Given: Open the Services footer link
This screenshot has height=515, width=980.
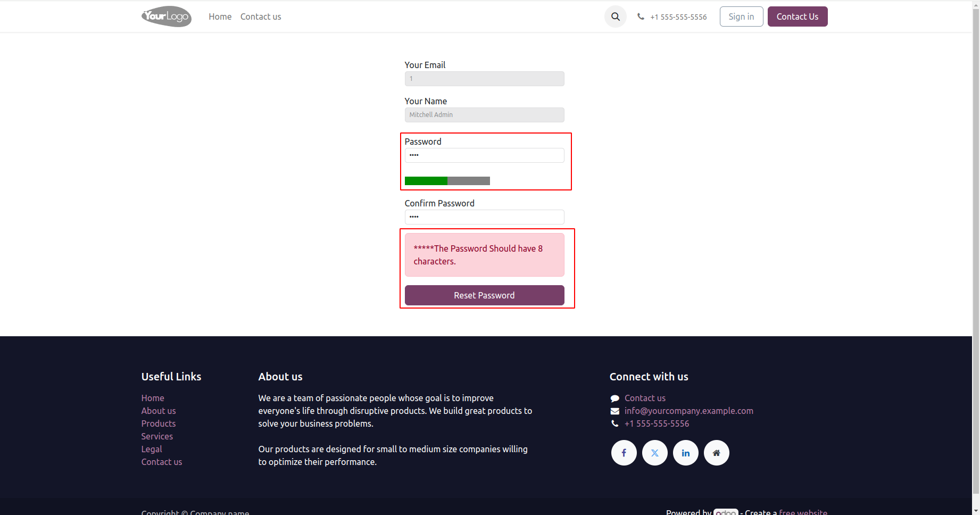Looking at the screenshot, I should [157, 436].
